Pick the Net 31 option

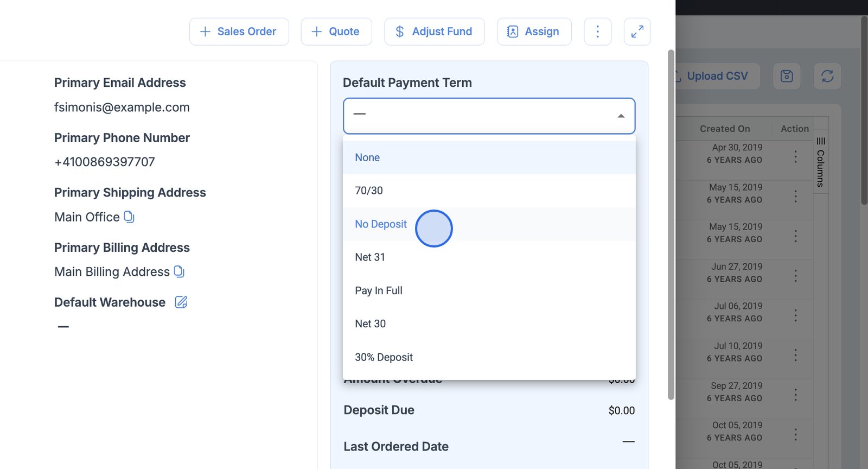[x=370, y=257]
